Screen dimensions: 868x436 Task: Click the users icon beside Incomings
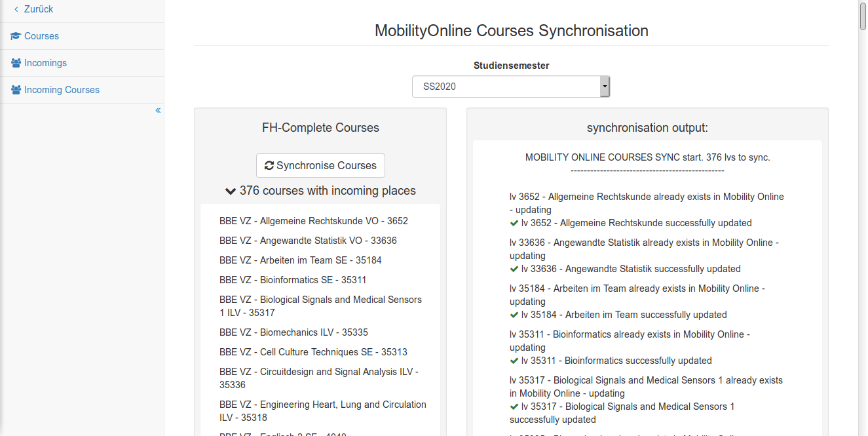point(16,63)
